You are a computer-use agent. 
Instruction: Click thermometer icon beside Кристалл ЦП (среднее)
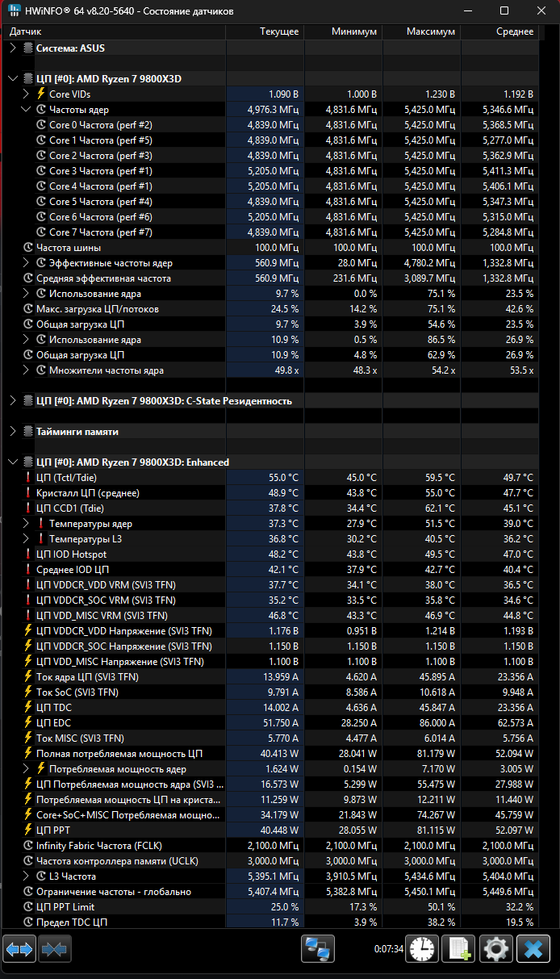(28, 493)
